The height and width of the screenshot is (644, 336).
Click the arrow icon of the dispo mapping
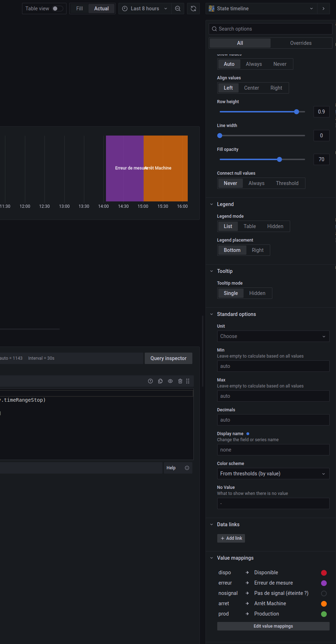tap(247, 572)
